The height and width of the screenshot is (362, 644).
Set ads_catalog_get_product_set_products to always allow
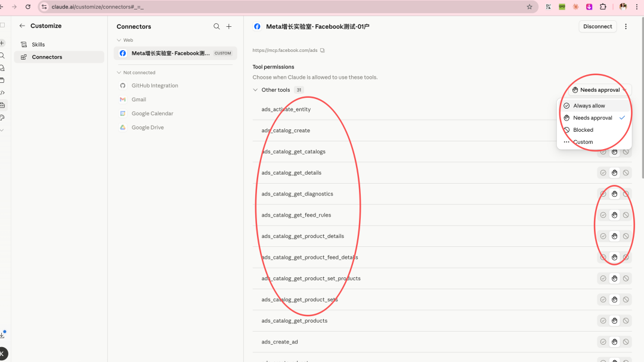603,278
